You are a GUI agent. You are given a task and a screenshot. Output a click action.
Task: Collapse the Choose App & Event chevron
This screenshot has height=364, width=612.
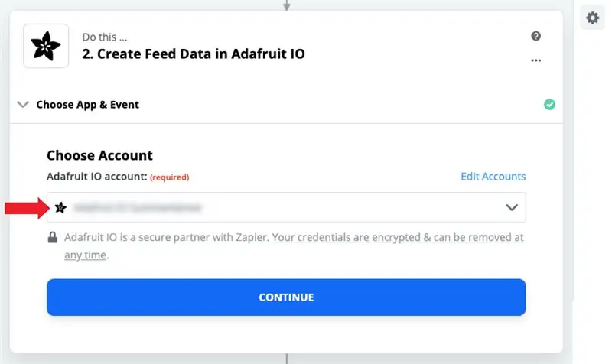23,105
